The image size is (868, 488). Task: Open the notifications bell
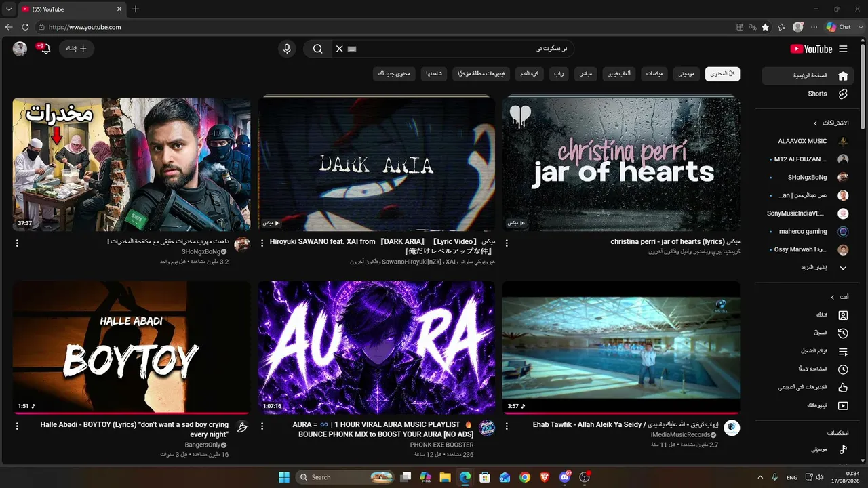tap(45, 49)
